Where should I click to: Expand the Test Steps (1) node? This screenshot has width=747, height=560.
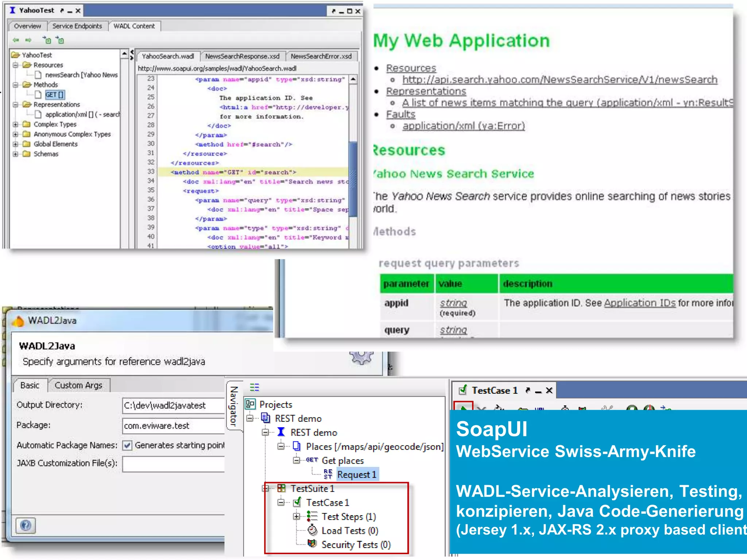click(x=297, y=516)
